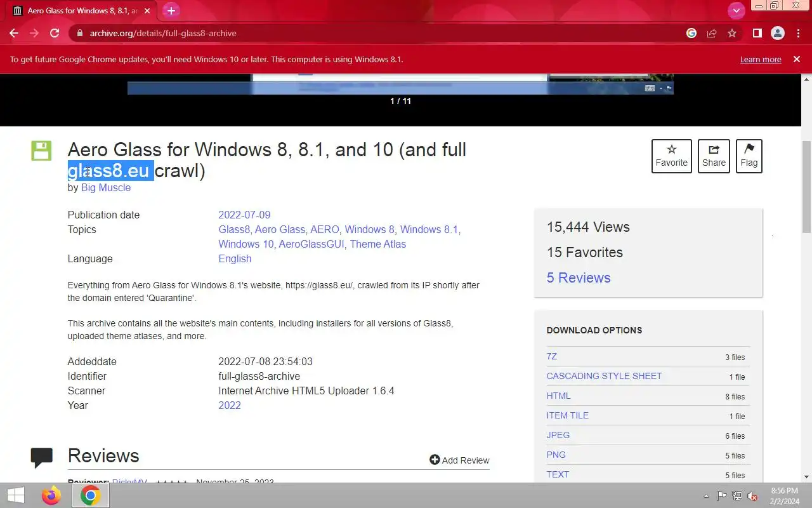Expand the JPEG download option

click(558, 435)
